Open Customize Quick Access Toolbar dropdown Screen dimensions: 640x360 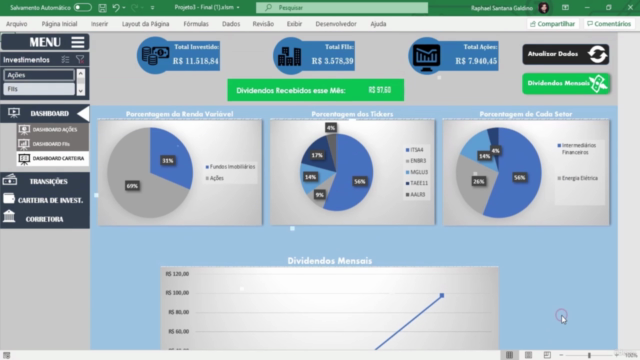click(152, 8)
